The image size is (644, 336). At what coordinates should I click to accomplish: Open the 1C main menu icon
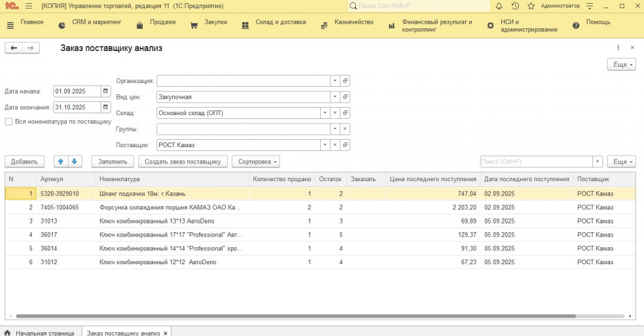[12, 6]
